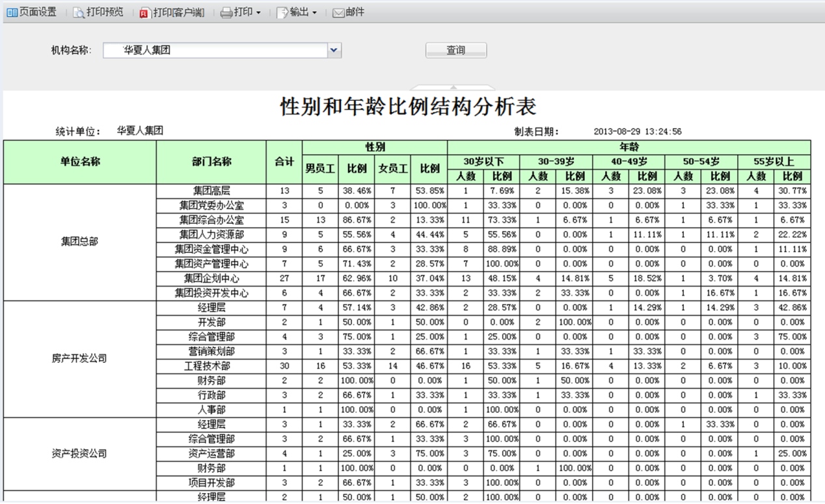
Task: Expand the 输出 dropdown arrow
Action: pyautogui.click(x=315, y=13)
